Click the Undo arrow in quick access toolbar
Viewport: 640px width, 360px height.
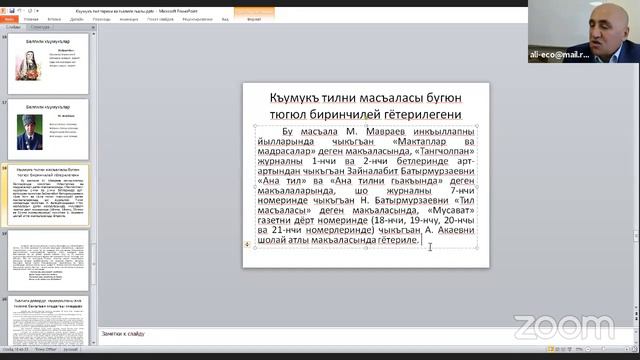[x=19, y=11]
